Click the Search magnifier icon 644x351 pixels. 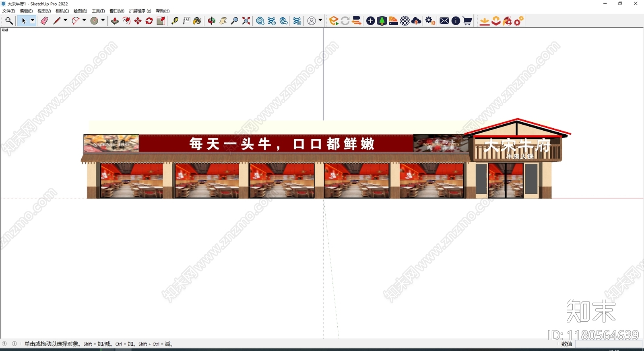[9, 21]
